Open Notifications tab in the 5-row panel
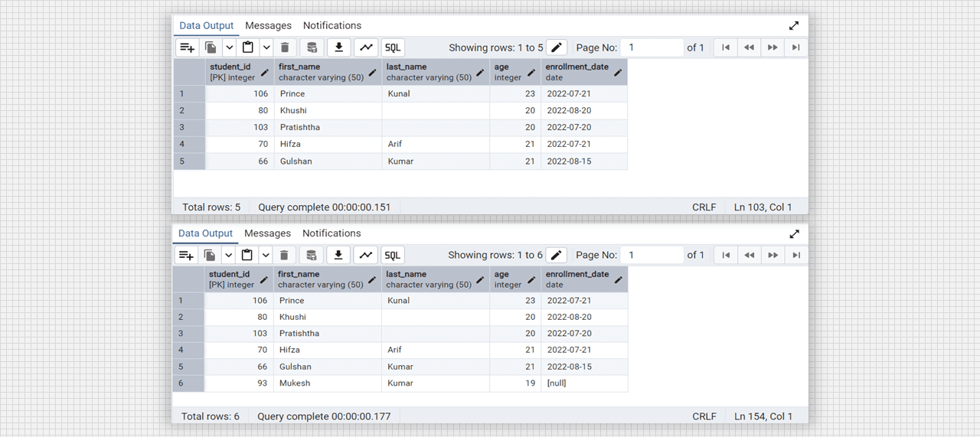This screenshot has height=437, width=980. pyautogui.click(x=332, y=25)
